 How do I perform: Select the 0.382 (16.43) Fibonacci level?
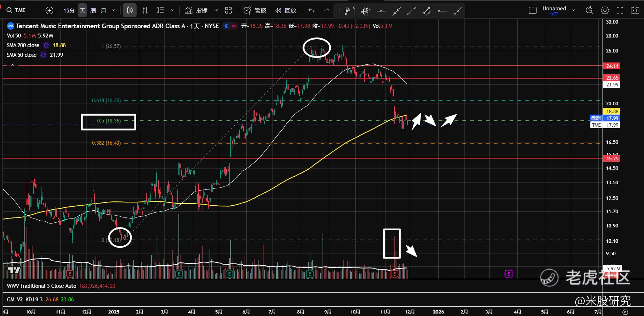(106, 143)
